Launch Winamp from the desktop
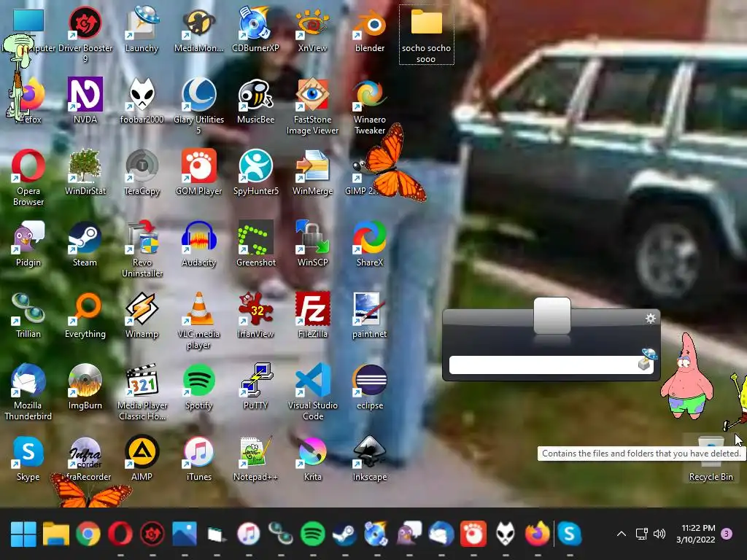 (142, 315)
